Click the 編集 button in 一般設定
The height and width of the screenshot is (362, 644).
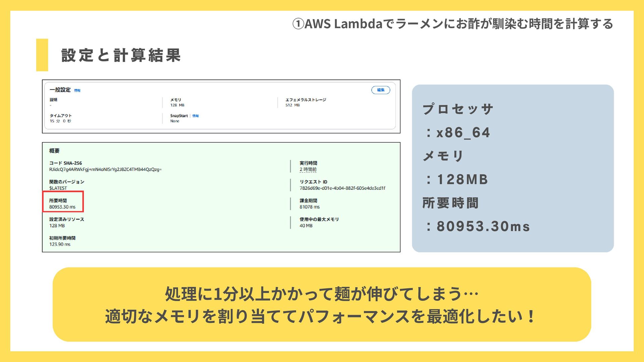[380, 90]
